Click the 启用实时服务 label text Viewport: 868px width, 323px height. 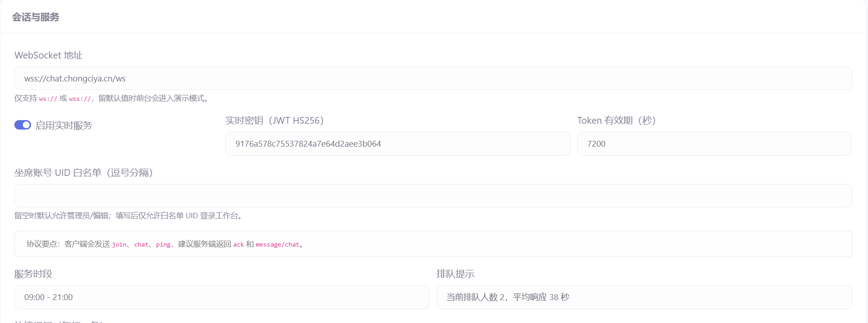click(x=63, y=126)
